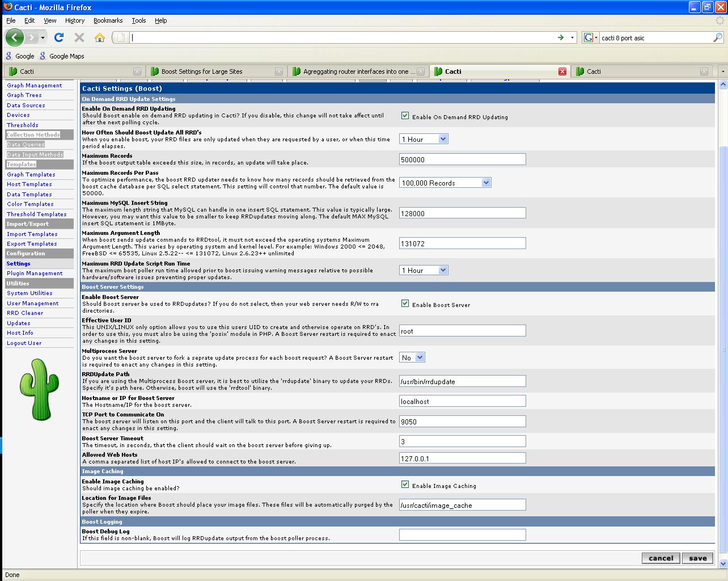
Task: Close the Boost Settings for Large Sites tab
Action: pos(279,71)
